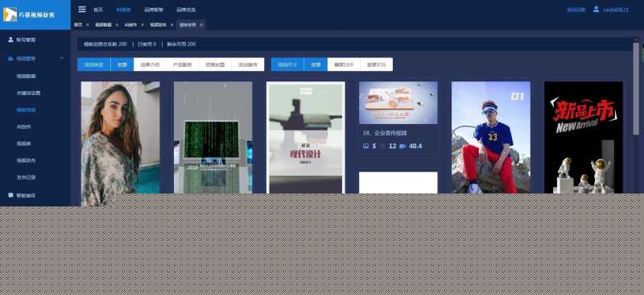Click the cesbi0821 username
The image size is (644, 295).
point(616,10)
